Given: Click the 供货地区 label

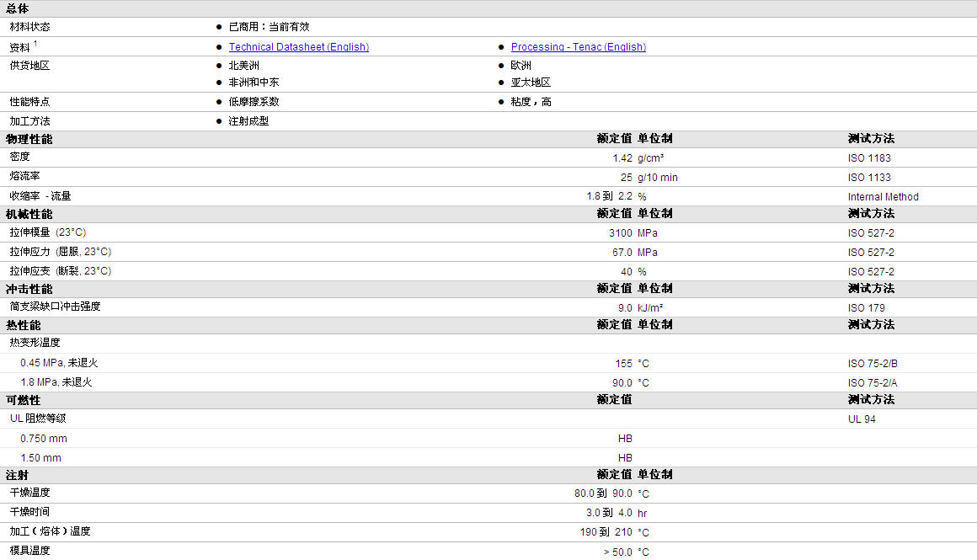Looking at the screenshot, I should (x=30, y=66).
